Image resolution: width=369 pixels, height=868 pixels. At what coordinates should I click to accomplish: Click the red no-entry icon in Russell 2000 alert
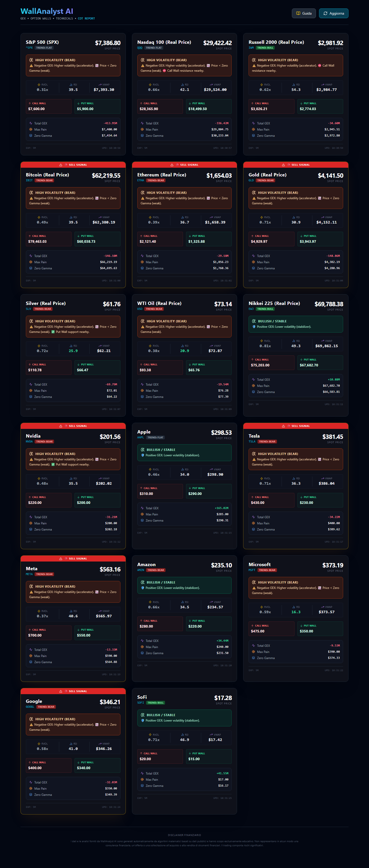pyautogui.click(x=320, y=66)
